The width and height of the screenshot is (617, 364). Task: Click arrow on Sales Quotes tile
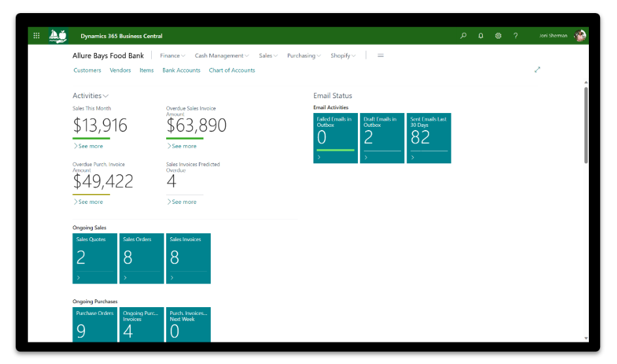pos(79,278)
